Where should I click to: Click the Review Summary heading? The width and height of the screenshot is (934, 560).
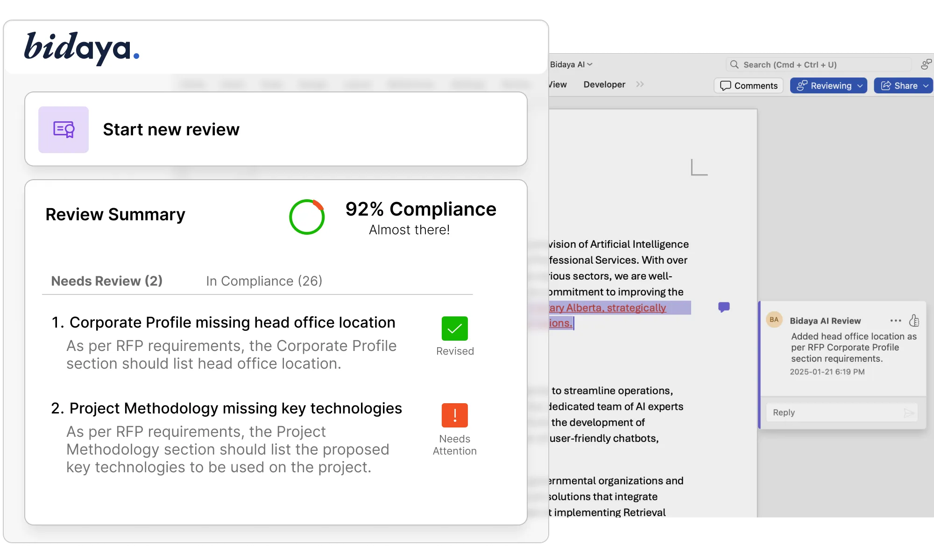point(115,215)
